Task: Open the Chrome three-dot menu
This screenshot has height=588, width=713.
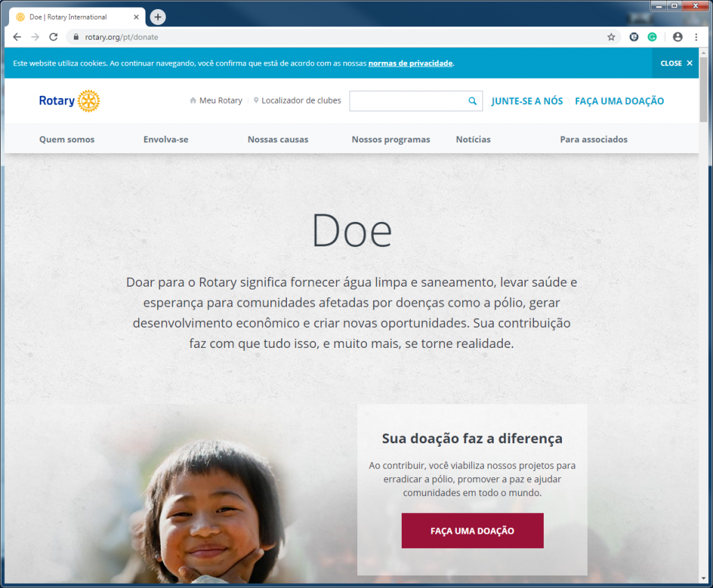Action: pyautogui.click(x=696, y=37)
